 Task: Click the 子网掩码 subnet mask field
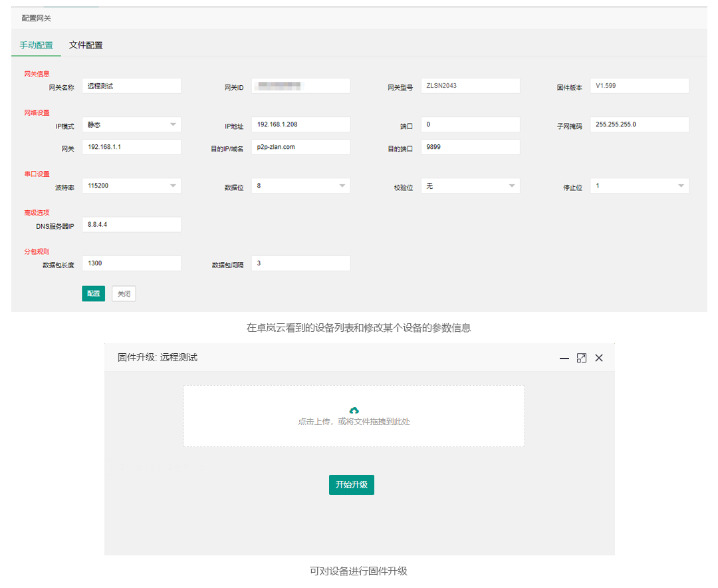coord(640,124)
